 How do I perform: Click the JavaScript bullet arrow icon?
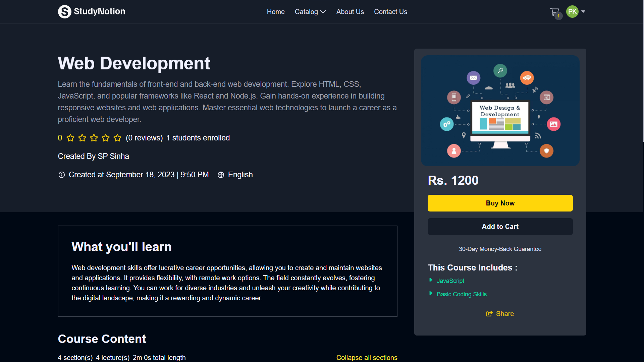431,280
